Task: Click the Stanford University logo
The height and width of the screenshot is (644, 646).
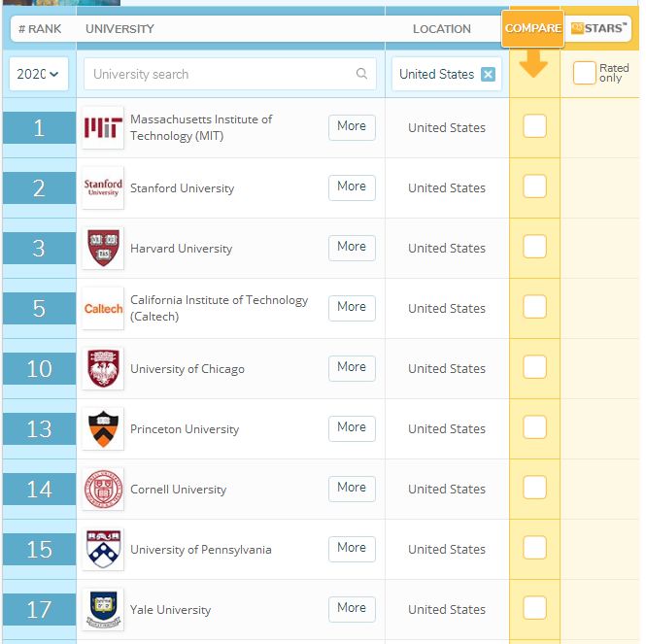Action: pos(103,187)
